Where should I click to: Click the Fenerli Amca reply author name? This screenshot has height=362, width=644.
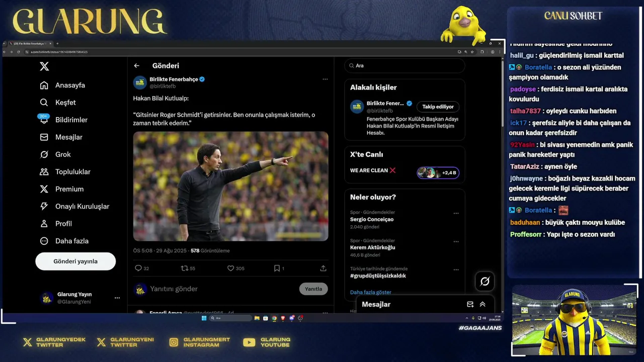click(x=166, y=313)
